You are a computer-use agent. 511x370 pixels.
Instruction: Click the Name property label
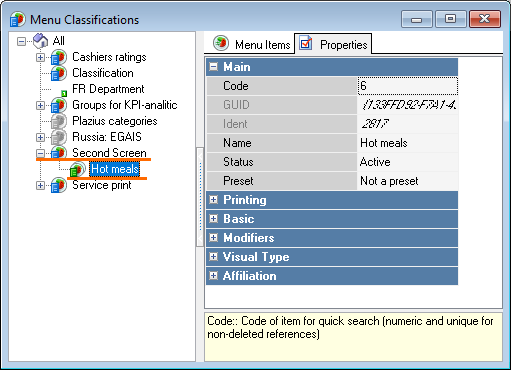(237, 143)
